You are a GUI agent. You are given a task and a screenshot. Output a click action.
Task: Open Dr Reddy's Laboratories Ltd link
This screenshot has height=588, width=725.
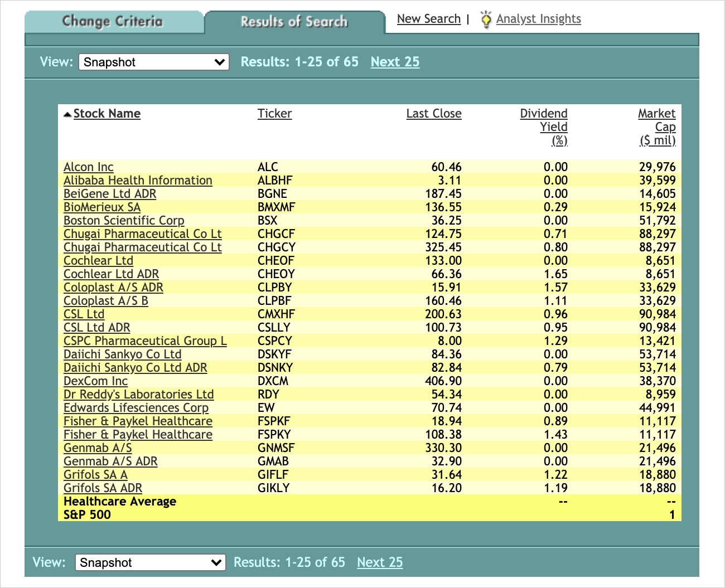139,395
